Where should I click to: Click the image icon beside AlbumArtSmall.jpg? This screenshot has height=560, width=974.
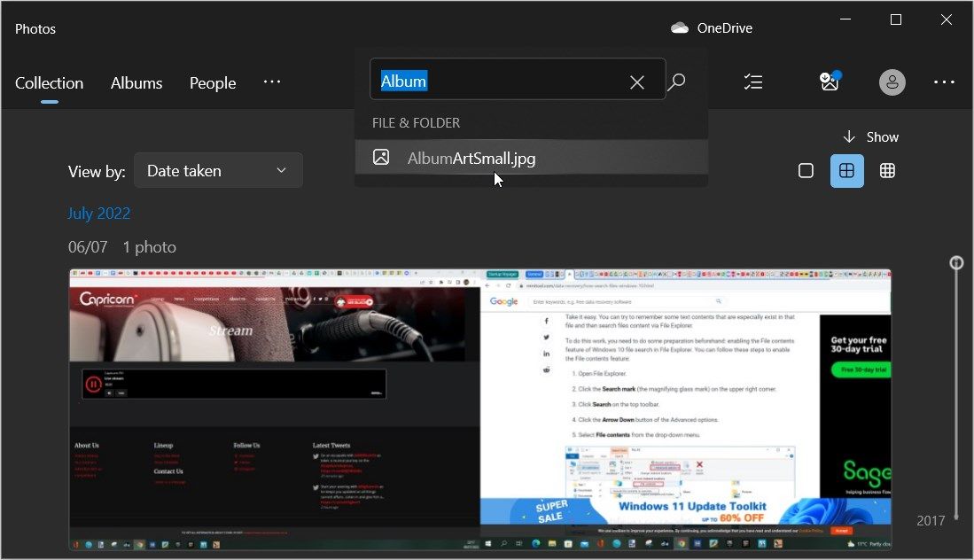tap(381, 158)
